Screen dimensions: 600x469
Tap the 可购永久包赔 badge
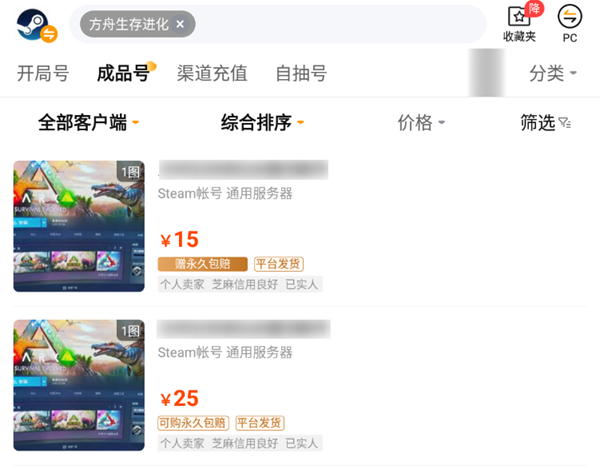click(193, 423)
